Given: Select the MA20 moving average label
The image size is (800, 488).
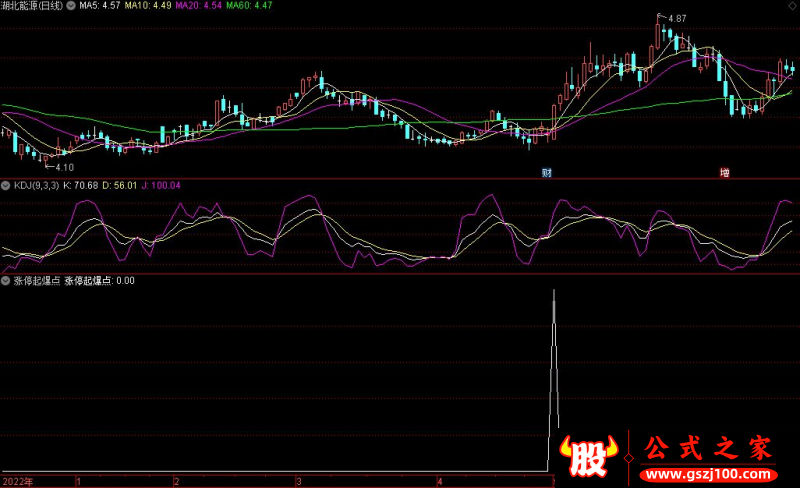Looking at the screenshot, I should (200, 6).
